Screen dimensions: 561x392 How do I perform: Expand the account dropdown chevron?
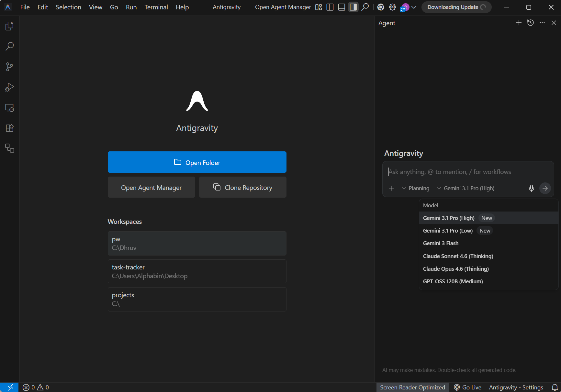point(414,7)
